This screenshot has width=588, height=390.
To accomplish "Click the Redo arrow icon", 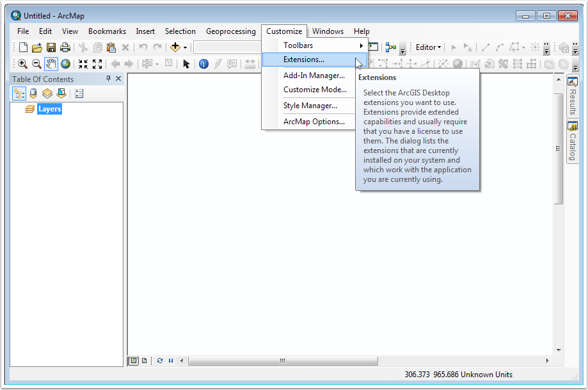I will (x=157, y=47).
